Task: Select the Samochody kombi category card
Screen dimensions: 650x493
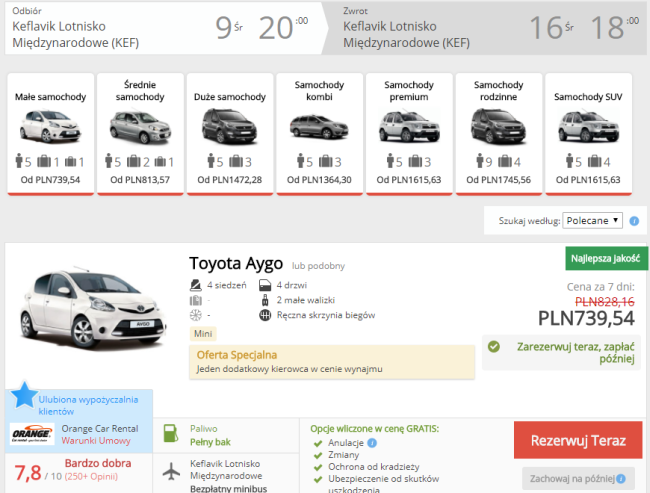Action: point(319,134)
